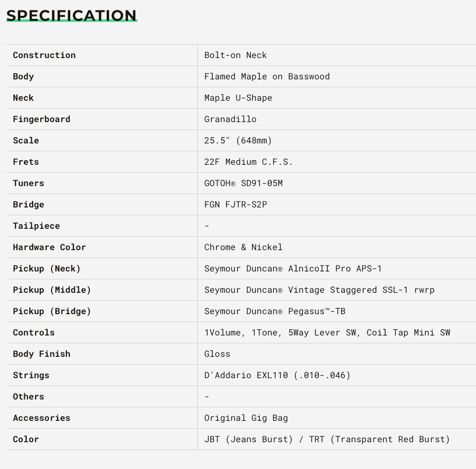Click the GOTOH SD91-05M tuners value

point(243,183)
